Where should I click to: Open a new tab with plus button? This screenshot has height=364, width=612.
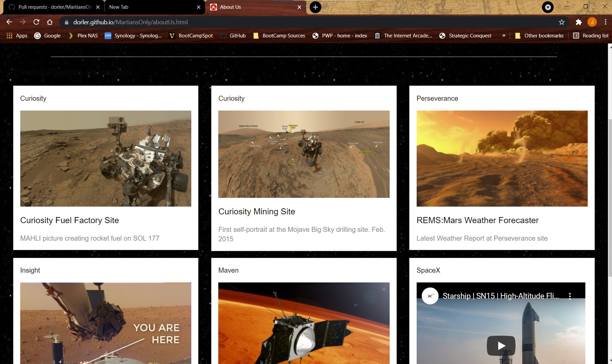pos(315,7)
